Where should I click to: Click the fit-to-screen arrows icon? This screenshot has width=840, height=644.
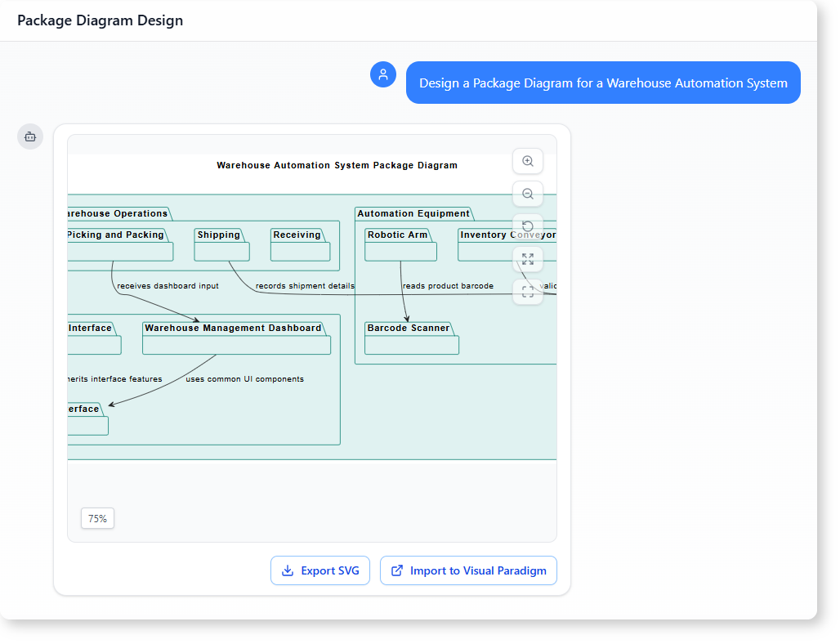point(528,259)
